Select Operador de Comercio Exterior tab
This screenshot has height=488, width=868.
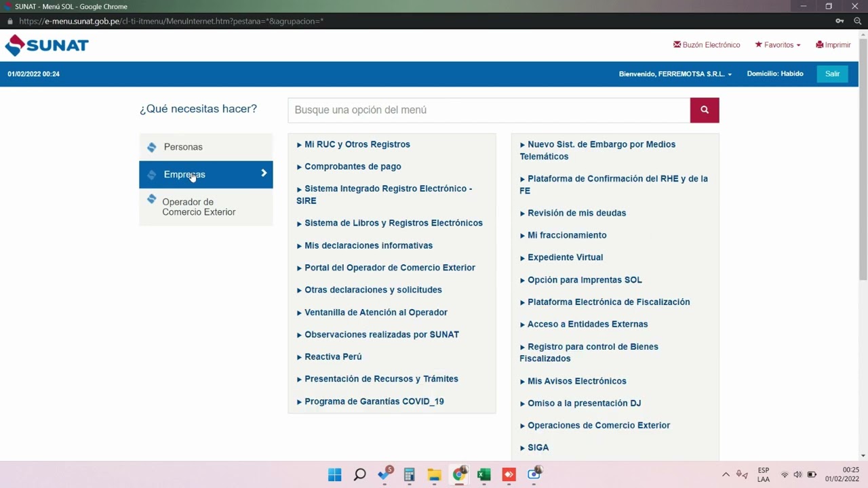[206, 207]
